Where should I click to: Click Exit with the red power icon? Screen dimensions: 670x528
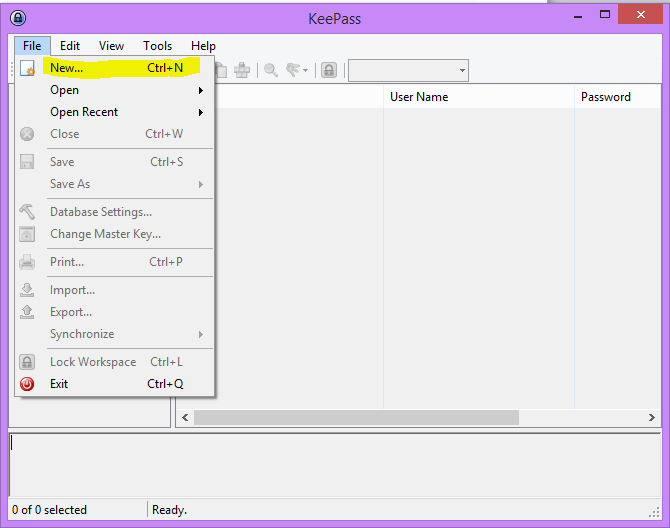click(x=115, y=384)
